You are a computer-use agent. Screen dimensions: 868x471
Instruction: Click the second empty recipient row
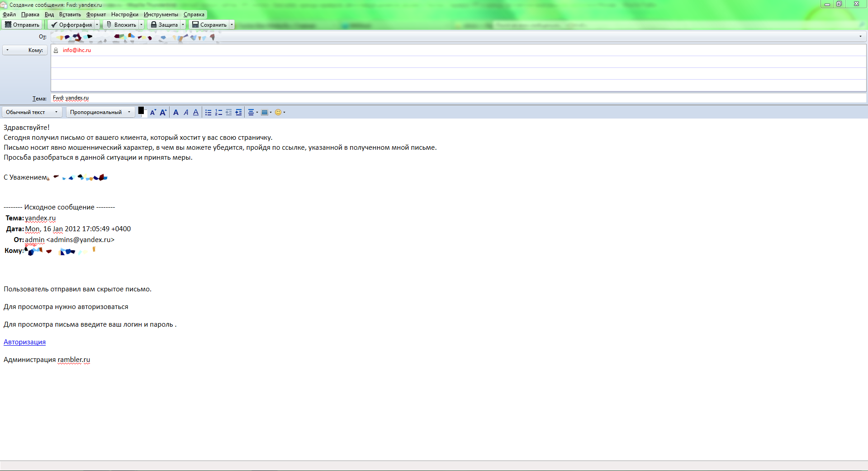coord(459,62)
